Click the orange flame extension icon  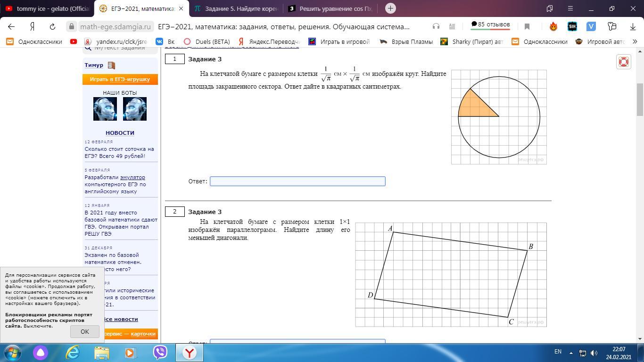553,26
